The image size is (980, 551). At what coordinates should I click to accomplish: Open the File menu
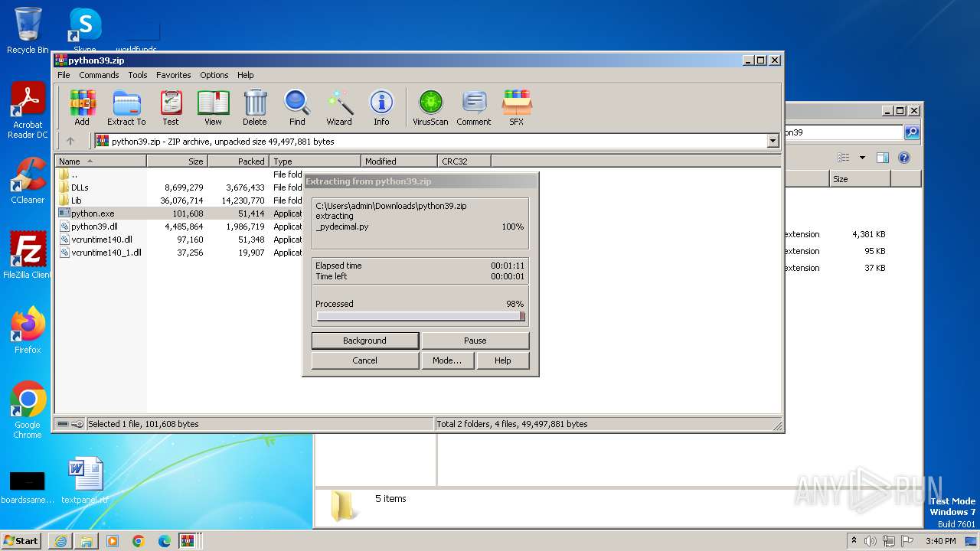(x=64, y=75)
